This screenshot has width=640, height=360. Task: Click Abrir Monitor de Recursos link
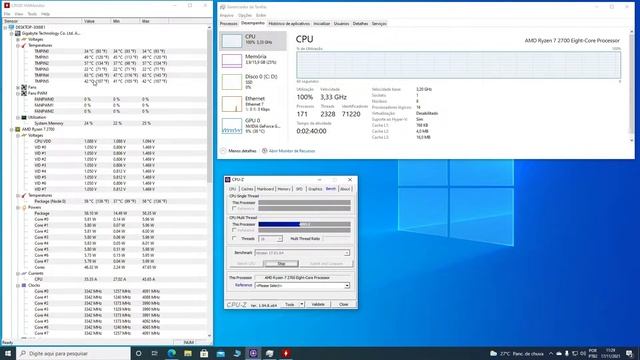[292, 151]
